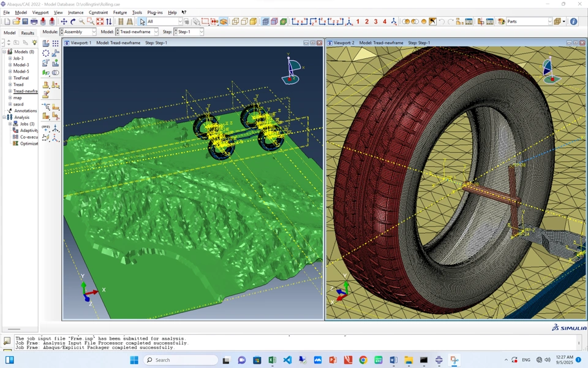Expand the TireFinal model node
The image size is (588, 368).
click(10, 78)
